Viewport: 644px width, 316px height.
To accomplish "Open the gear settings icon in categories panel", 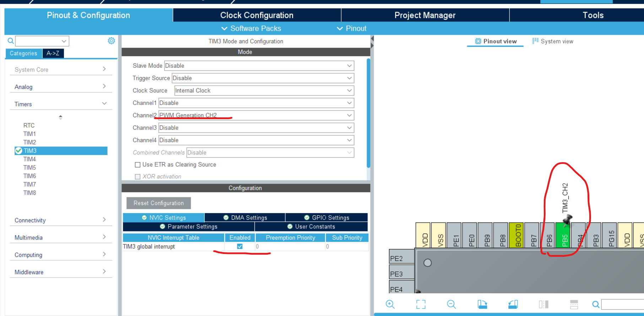I will [111, 41].
